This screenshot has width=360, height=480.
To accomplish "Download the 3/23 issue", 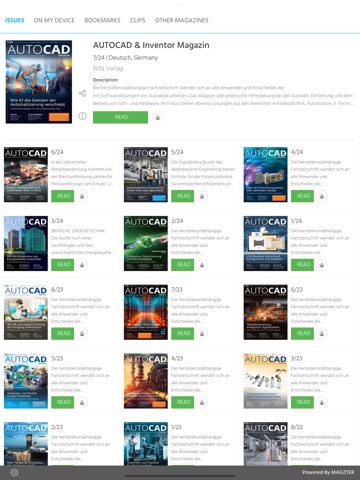I will (322, 402).
